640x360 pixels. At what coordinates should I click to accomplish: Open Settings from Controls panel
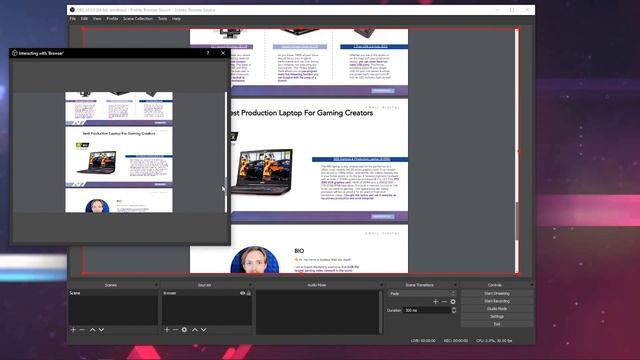(497, 317)
